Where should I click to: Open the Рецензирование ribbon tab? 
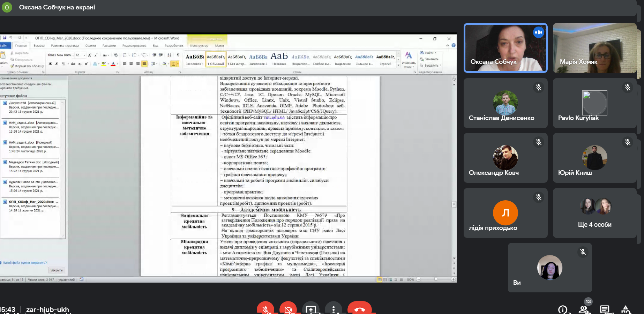pos(134,46)
